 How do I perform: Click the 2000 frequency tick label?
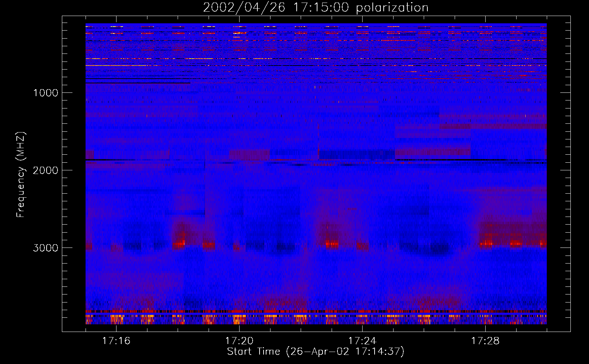46,170
